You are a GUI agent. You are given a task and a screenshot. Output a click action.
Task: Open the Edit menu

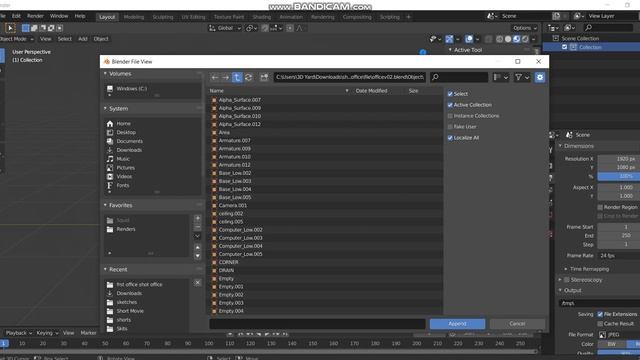pos(16,16)
